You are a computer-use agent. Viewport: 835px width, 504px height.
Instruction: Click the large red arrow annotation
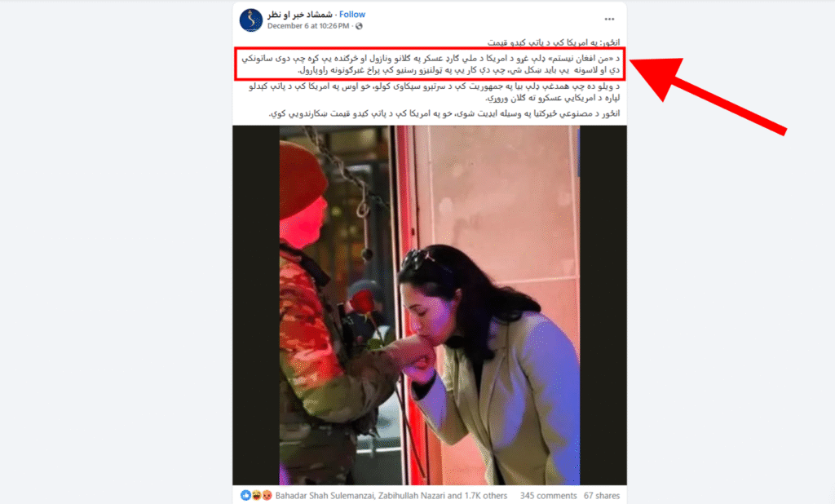[709, 94]
